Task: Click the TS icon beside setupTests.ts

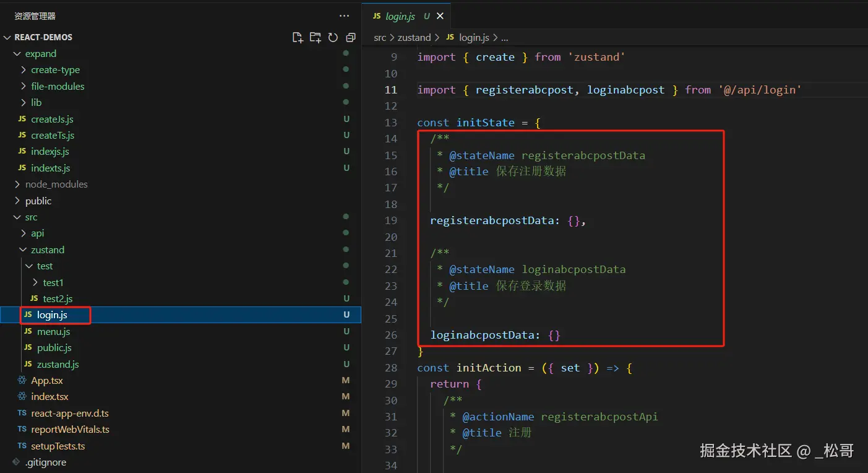Action: pyautogui.click(x=22, y=446)
